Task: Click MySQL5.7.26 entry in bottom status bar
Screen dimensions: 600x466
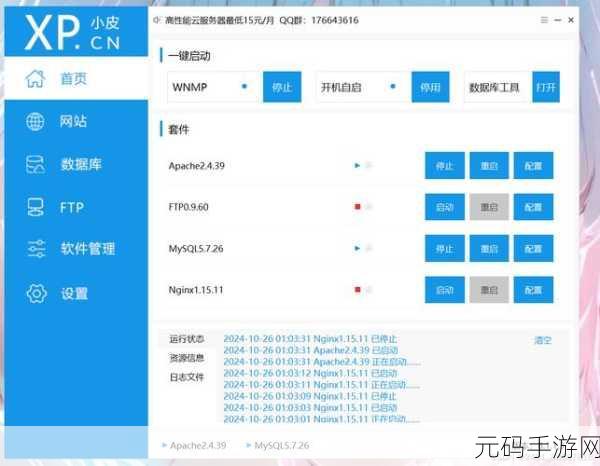Action: (x=277, y=445)
